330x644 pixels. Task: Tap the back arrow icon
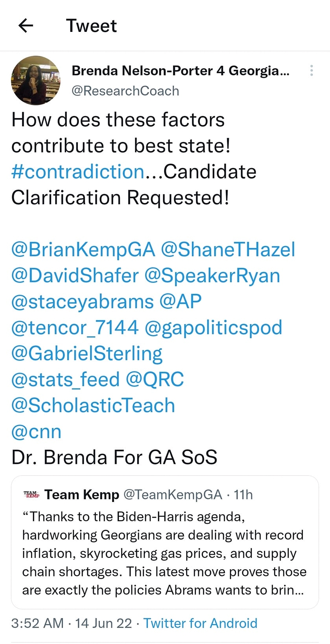click(26, 26)
